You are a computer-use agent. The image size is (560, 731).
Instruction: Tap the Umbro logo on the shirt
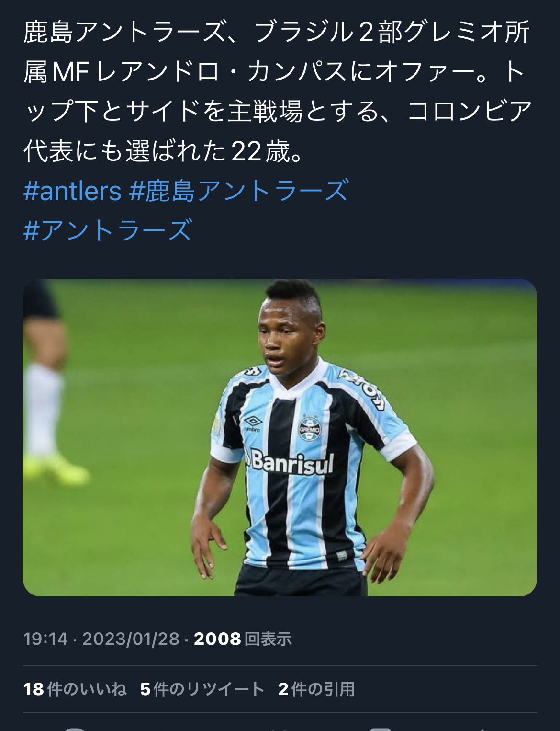(x=253, y=423)
